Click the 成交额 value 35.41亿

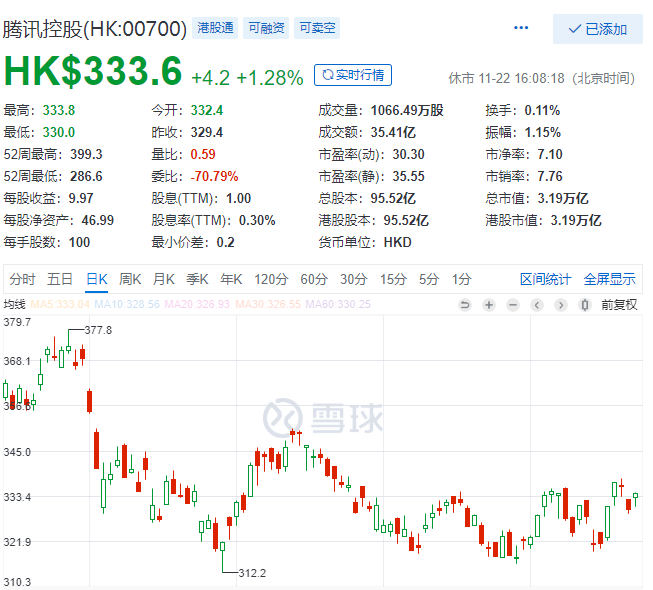coord(393,132)
